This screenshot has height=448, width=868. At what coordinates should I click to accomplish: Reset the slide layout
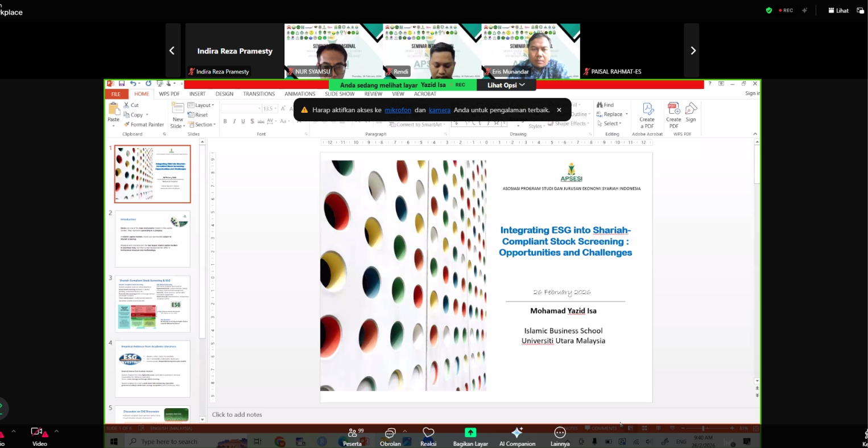tap(197, 115)
